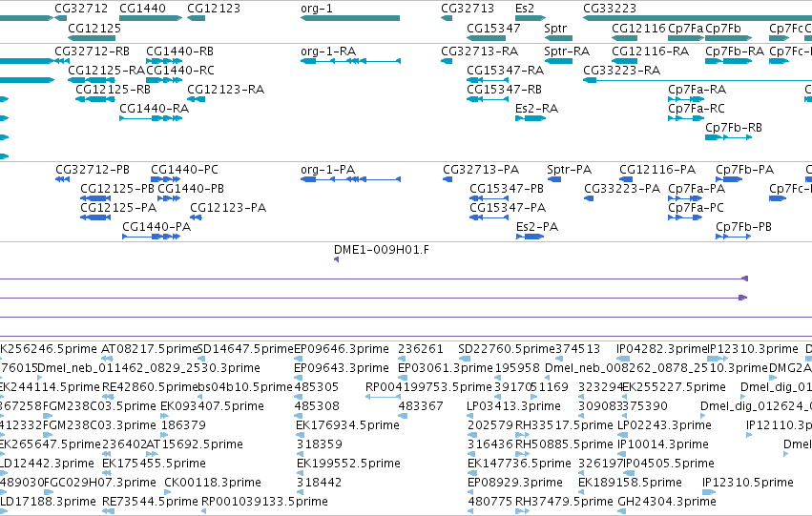Click the CG32712 gene label

coord(81,9)
